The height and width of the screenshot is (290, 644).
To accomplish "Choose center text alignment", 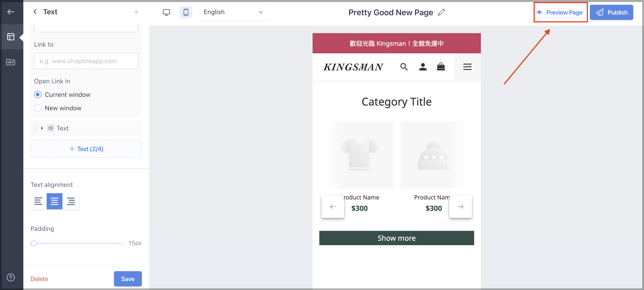I will tap(55, 201).
